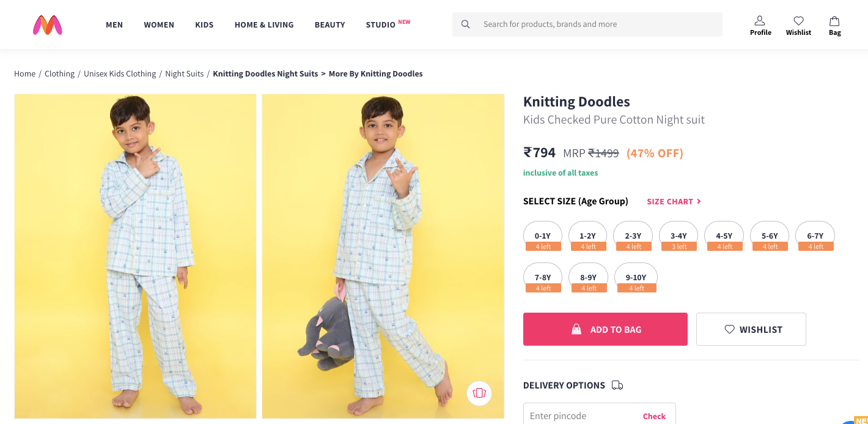Choose the 9-10Y size option
This screenshot has width=868, height=424.
[636, 278]
